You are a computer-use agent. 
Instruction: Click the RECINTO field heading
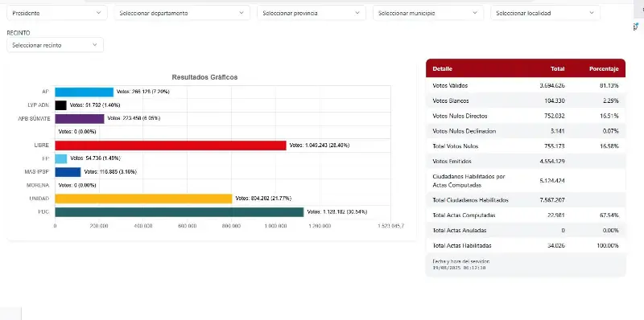coord(19,33)
